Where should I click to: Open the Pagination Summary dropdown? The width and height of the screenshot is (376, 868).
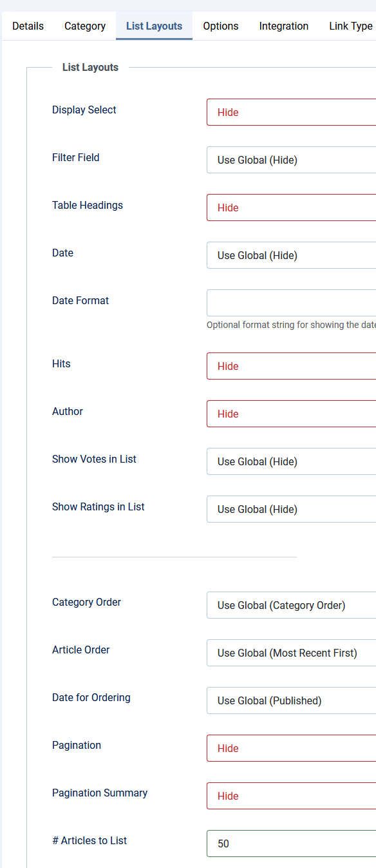290,796
